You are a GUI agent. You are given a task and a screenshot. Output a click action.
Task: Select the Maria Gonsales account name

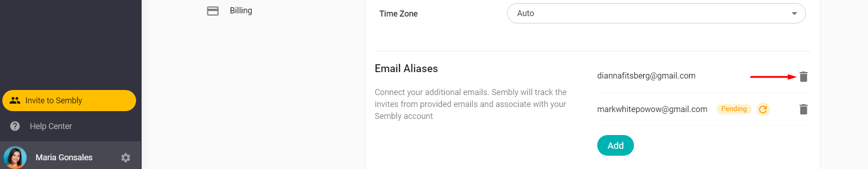(x=64, y=158)
